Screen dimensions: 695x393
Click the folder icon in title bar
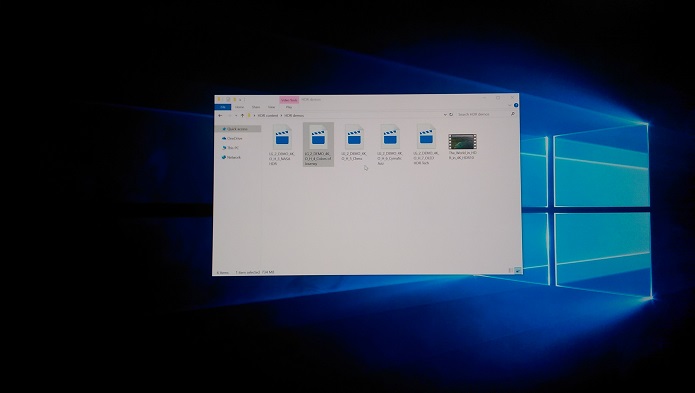pyautogui.click(x=219, y=100)
